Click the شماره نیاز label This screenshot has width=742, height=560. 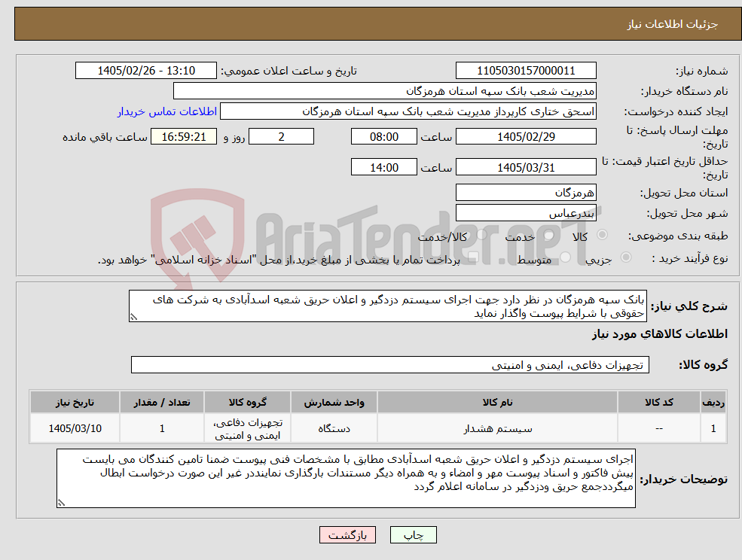click(x=701, y=71)
